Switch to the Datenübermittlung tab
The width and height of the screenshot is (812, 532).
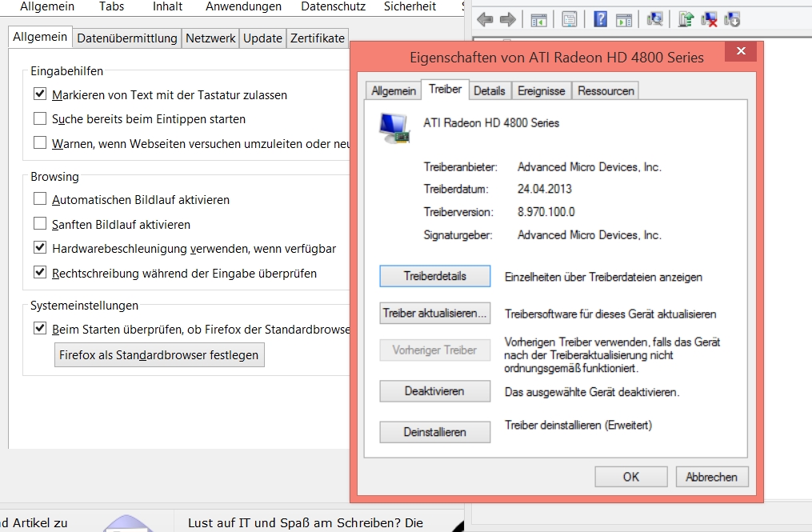tap(127, 38)
